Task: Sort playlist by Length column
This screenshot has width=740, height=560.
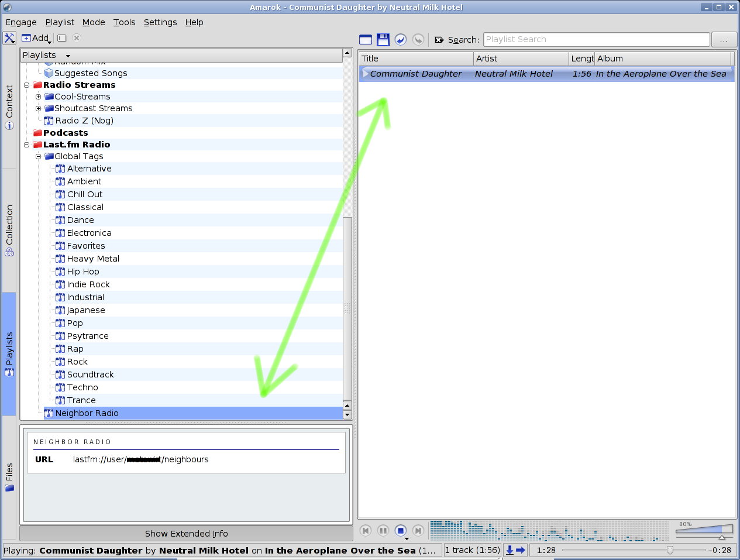Action: (x=582, y=59)
